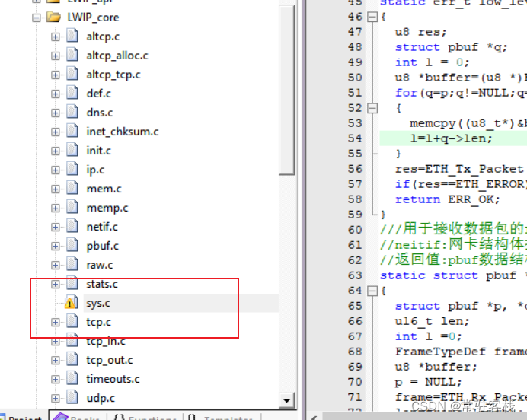Select LWIP_core folder label
527x420 pixels.
pyautogui.click(x=93, y=17)
